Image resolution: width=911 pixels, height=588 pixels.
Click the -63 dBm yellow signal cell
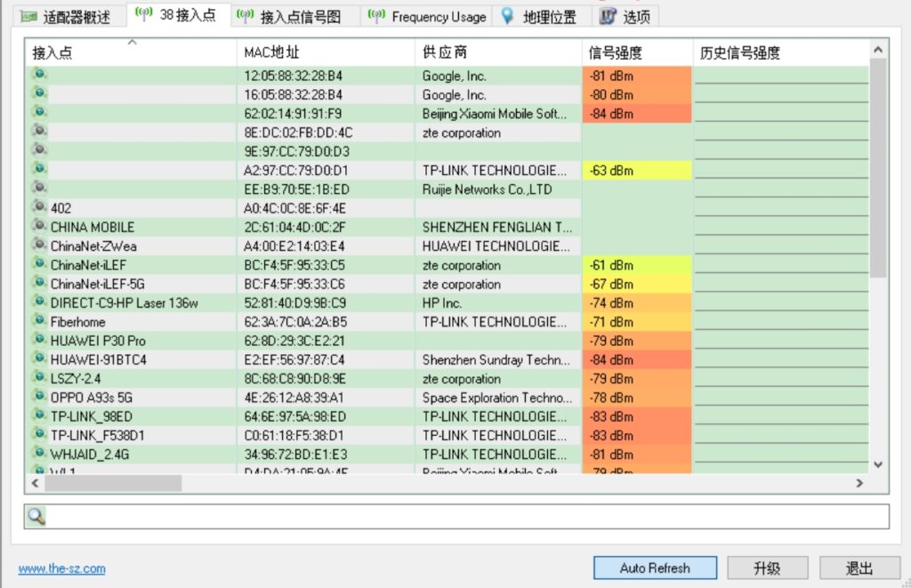pos(637,170)
